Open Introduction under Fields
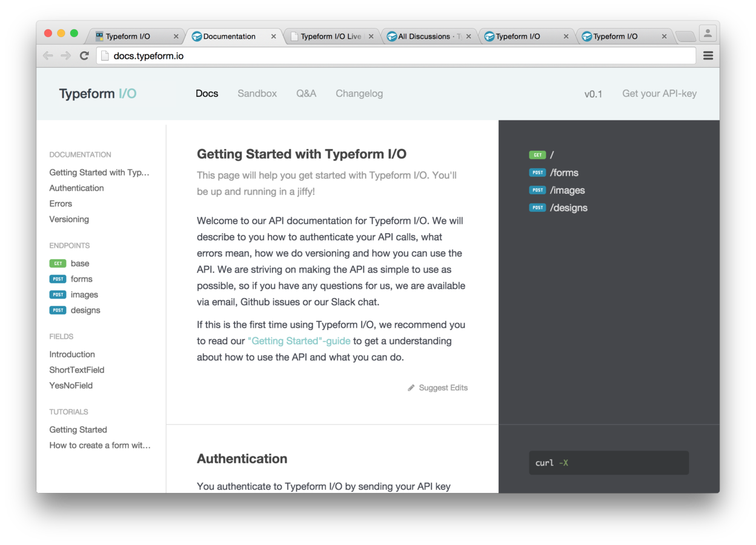756x545 pixels. click(x=72, y=354)
